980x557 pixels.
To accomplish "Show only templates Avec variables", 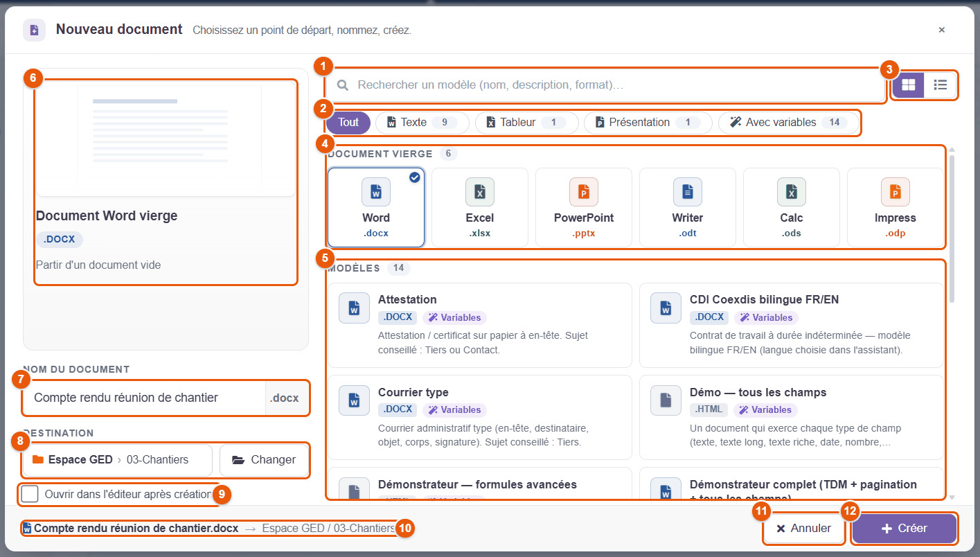I will [x=789, y=123].
